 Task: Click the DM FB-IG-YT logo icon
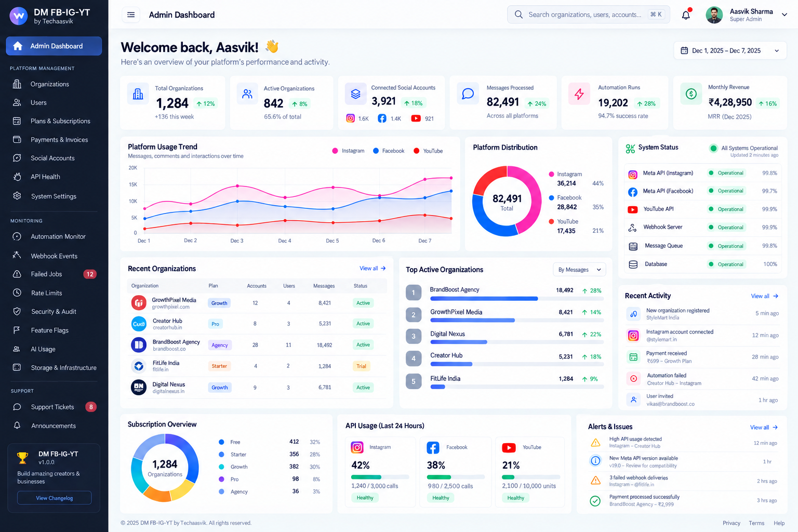19,16
